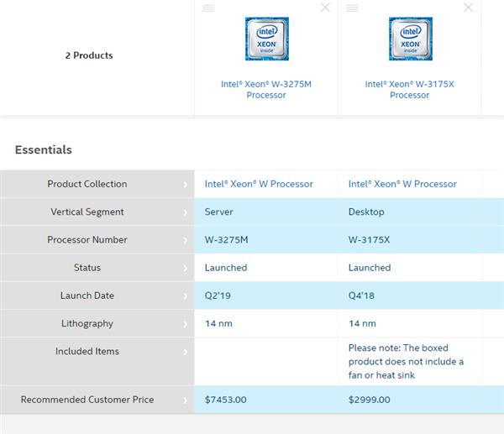Click the Xeon badge image for W-3275M
The height and width of the screenshot is (434, 504).
[x=266, y=39]
